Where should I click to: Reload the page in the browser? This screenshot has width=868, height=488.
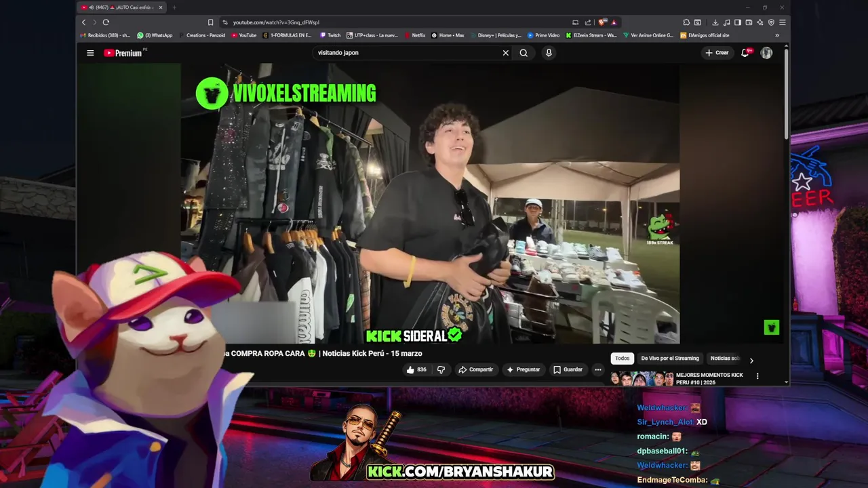tap(106, 22)
